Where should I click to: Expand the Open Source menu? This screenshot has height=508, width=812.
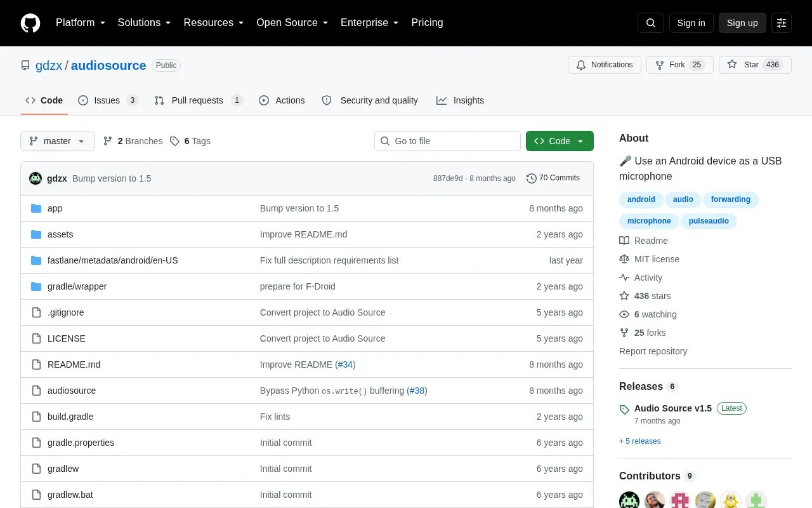[292, 23]
